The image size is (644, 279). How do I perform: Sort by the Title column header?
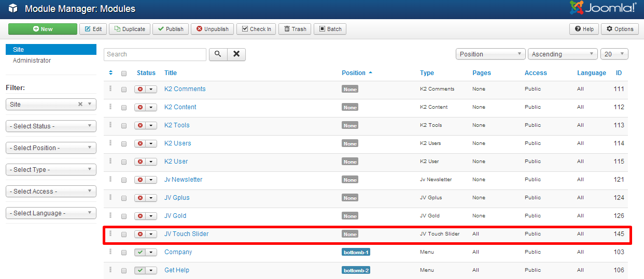(x=171, y=73)
